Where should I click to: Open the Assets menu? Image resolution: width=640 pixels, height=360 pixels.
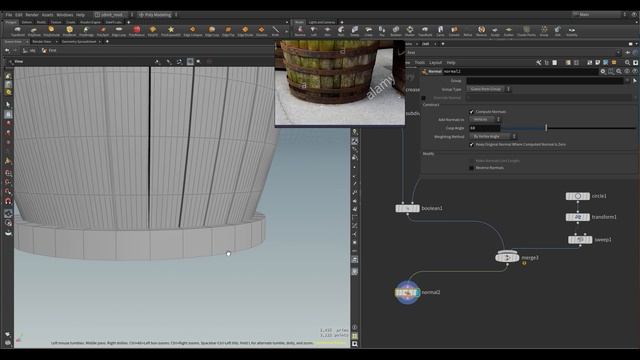47,15
